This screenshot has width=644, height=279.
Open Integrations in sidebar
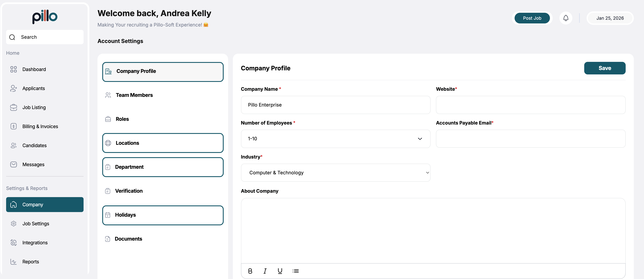tap(45, 242)
